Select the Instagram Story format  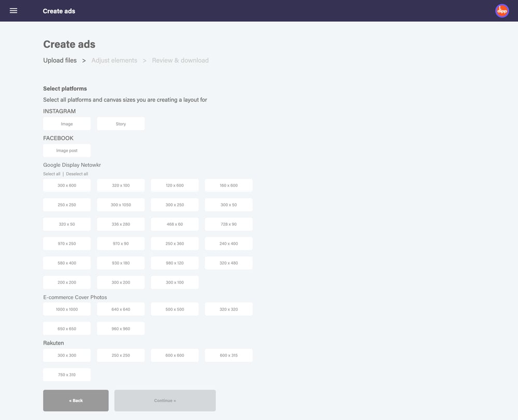coord(121,123)
